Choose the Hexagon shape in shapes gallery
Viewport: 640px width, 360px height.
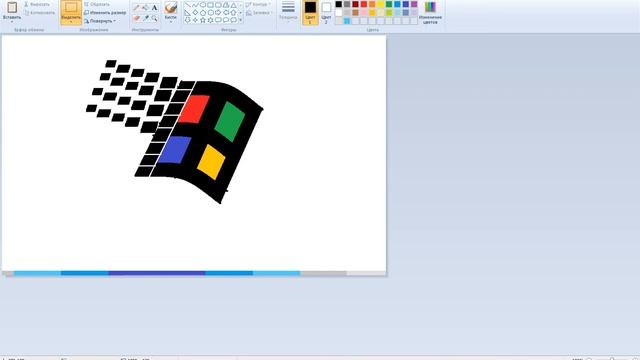(x=211, y=13)
